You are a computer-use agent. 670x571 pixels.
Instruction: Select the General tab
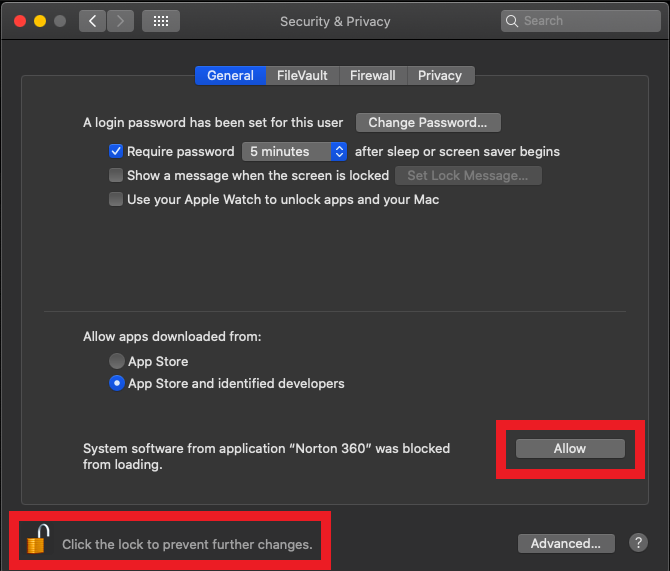230,76
